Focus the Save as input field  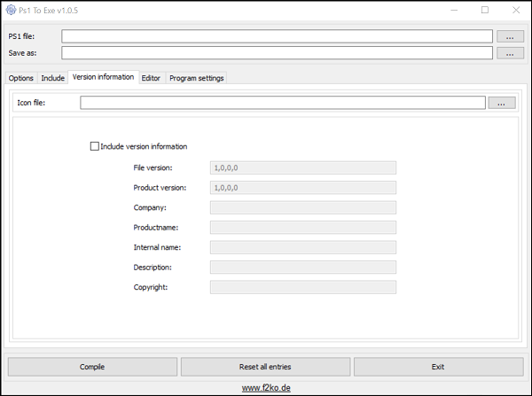(x=277, y=53)
